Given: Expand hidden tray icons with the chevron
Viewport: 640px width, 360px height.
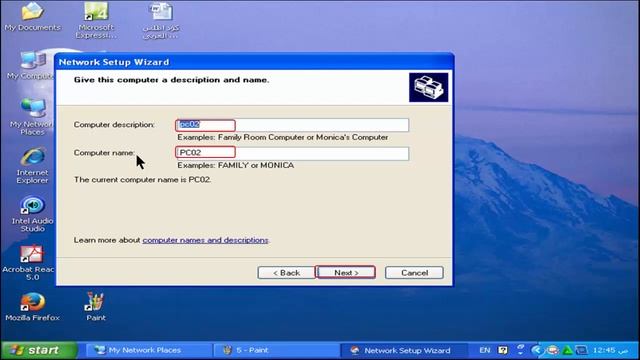Looking at the screenshot, I should [537, 350].
